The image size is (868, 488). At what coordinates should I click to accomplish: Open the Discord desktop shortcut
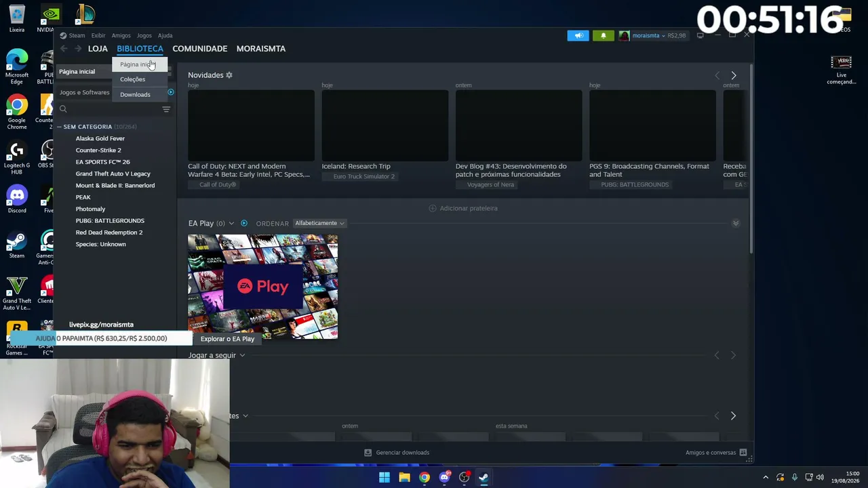17,199
